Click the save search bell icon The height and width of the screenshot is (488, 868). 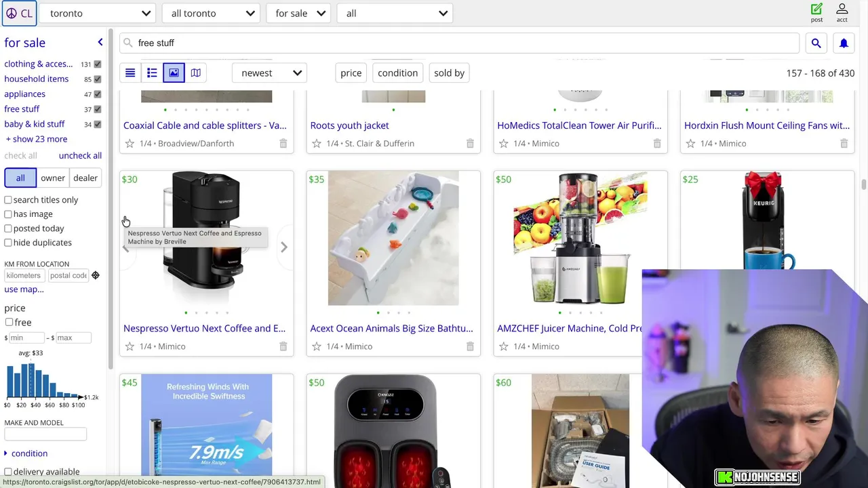tap(844, 43)
